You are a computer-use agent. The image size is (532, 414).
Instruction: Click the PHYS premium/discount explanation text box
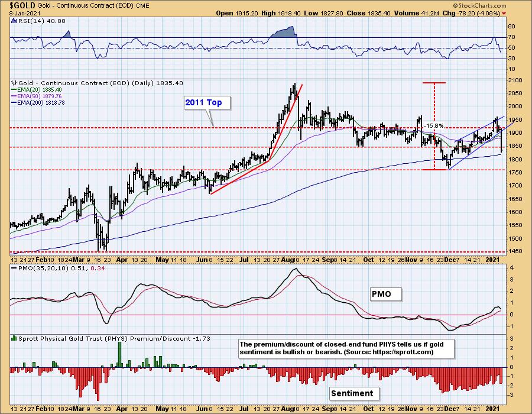pos(346,348)
